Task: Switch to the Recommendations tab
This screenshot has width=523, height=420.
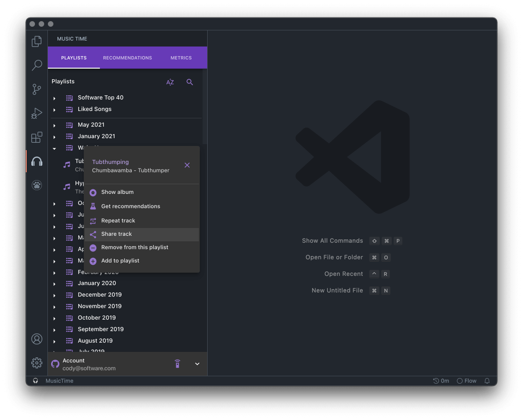Action: point(128,58)
